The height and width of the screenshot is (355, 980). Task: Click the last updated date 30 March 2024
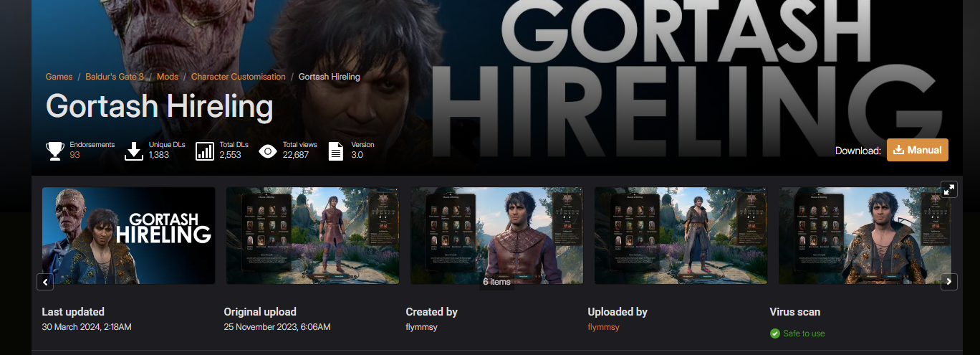[87, 327]
